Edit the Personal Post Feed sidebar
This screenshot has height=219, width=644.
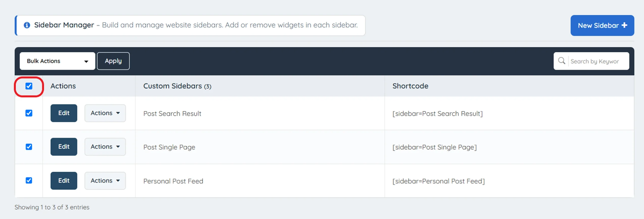[x=64, y=181]
